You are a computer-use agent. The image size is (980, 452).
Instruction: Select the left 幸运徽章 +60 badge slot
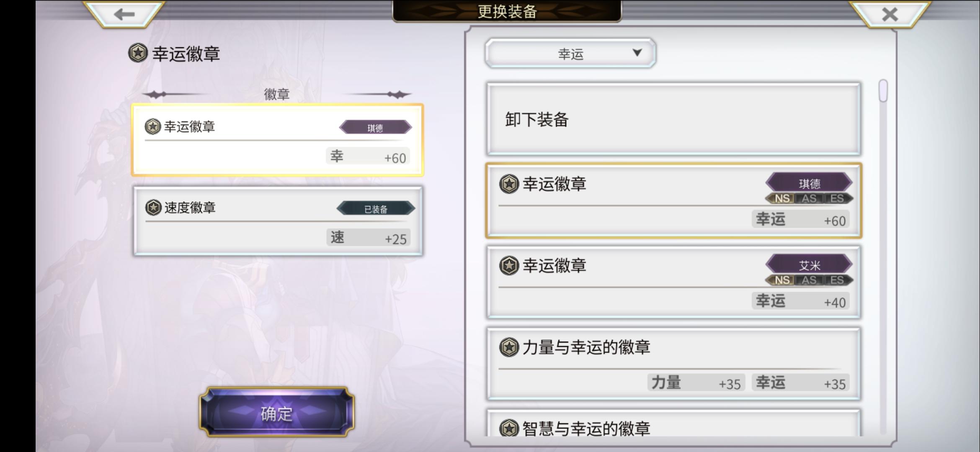[277, 140]
